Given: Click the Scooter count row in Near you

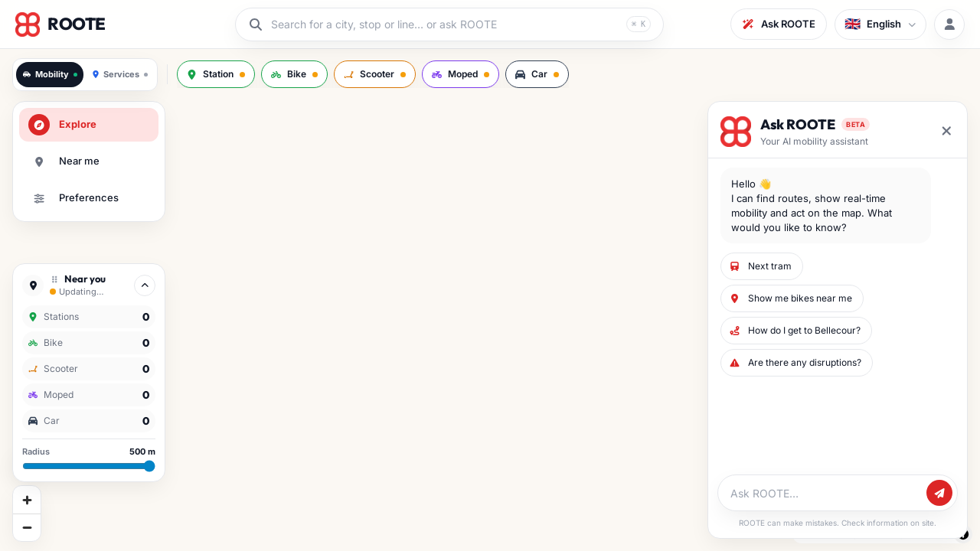Looking at the screenshot, I should coord(89,369).
